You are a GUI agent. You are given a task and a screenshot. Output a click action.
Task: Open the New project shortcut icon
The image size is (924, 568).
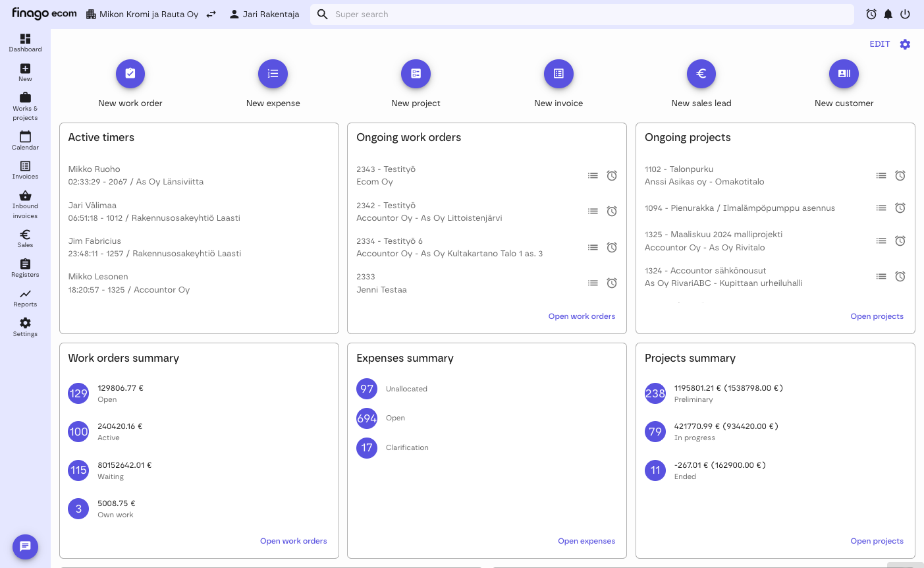pos(416,74)
